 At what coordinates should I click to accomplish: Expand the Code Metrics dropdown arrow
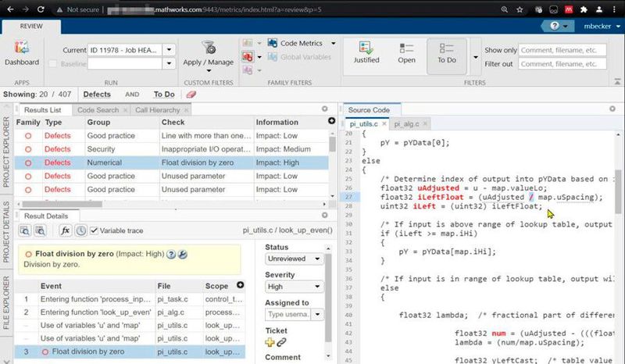click(x=334, y=43)
